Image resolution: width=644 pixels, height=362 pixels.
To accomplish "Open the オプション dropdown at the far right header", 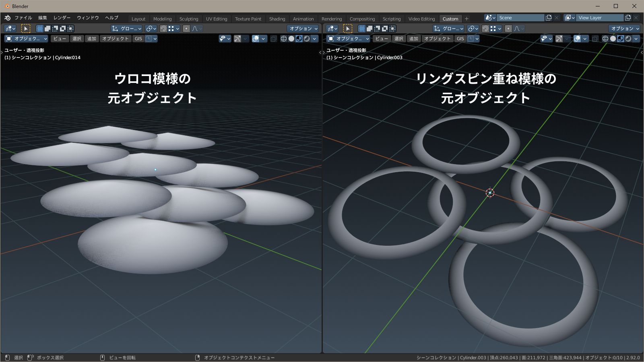I will [624, 28].
